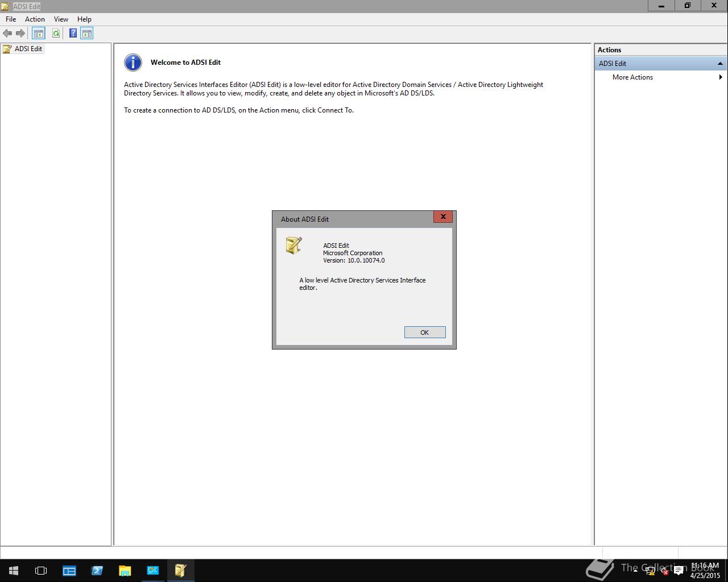Viewport: 728px width, 582px height.
Task: Close the About ADSI Edit dialog
Action: 443,217
